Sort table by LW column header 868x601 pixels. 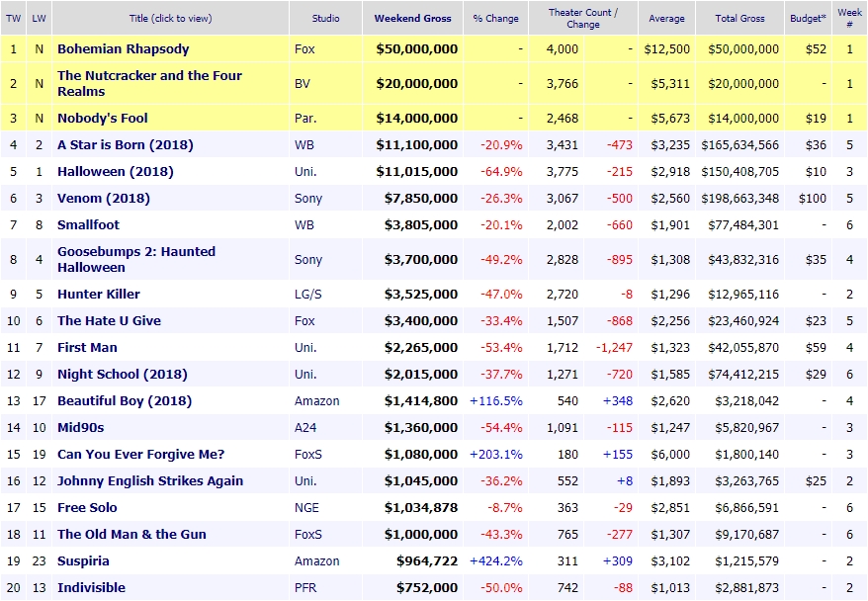39,18
